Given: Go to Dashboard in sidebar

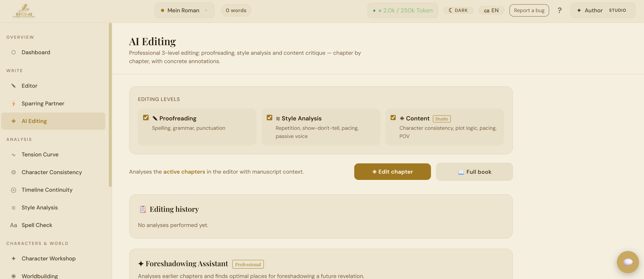Looking at the screenshot, I should (x=36, y=53).
